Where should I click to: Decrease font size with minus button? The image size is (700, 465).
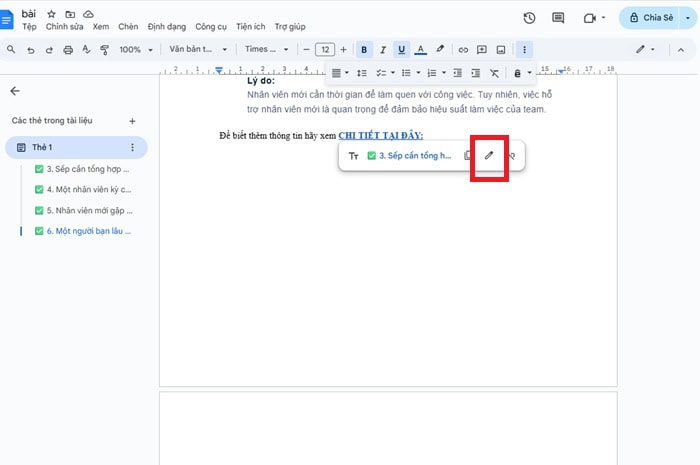click(306, 50)
